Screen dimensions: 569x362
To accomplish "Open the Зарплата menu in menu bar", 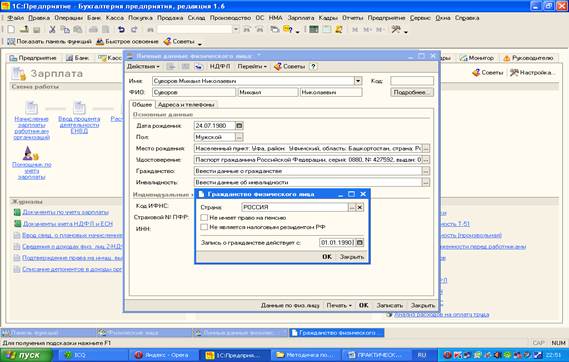I will click(x=301, y=18).
